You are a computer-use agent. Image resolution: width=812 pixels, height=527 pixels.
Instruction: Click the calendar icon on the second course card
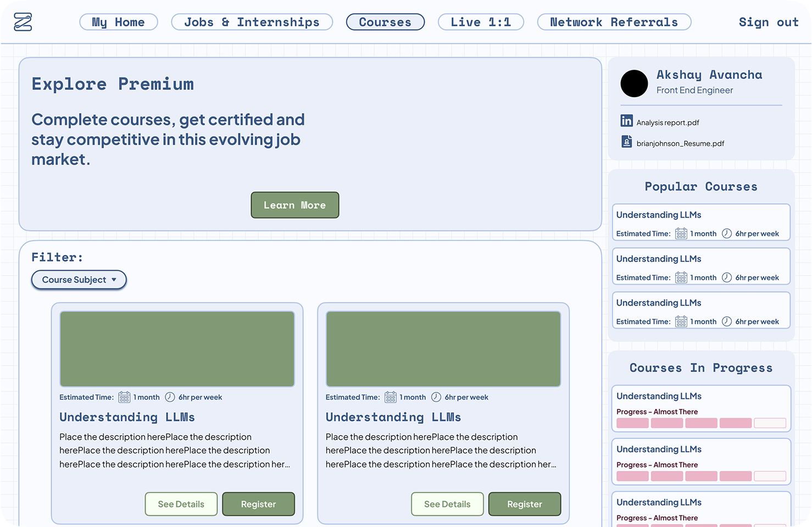(390, 397)
